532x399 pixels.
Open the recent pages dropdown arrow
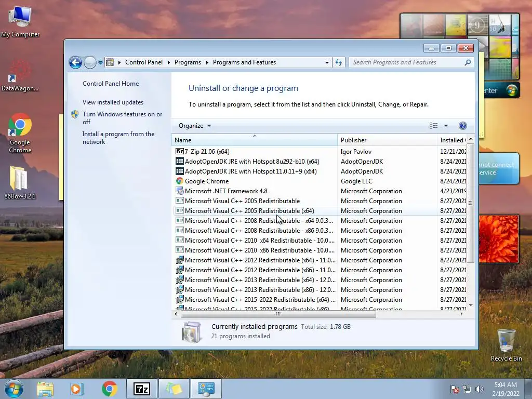click(x=100, y=63)
